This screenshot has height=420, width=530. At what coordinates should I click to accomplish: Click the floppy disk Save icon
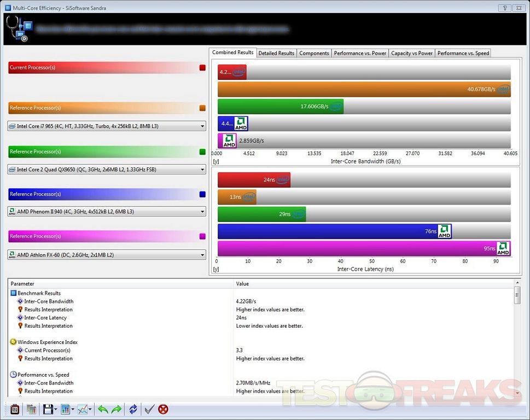click(48, 409)
